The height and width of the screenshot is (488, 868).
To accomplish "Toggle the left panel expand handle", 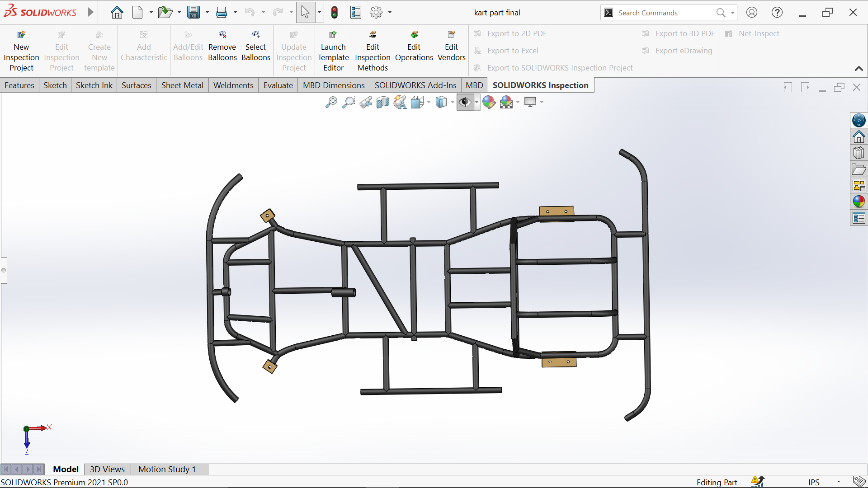I will (4, 270).
